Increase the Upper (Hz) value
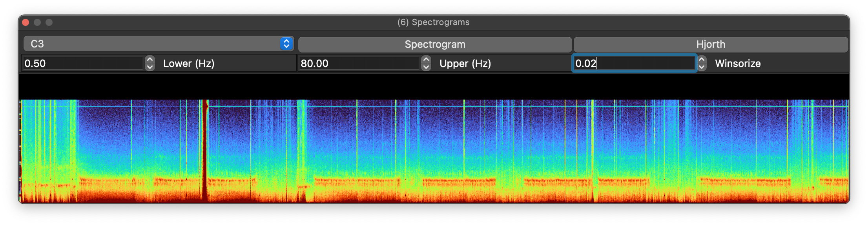The image size is (868, 225). pos(426,60)
